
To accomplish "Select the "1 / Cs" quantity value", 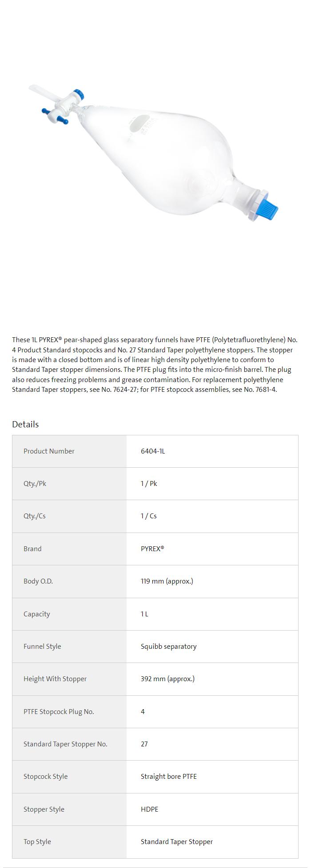I will coord(148,516).
